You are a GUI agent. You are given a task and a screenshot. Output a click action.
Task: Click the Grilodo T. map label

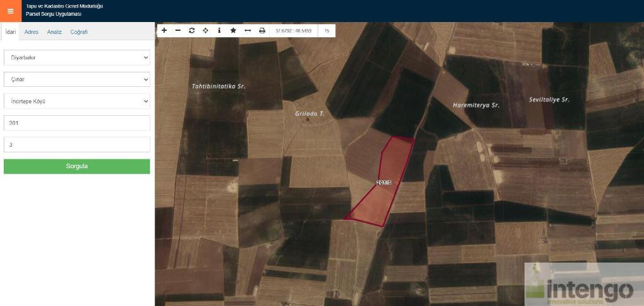[x=309, y=113]
